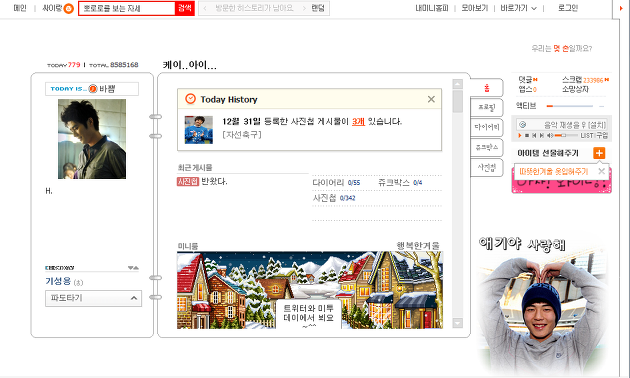Toggle the history arrows beside the left-panel label

133,268
